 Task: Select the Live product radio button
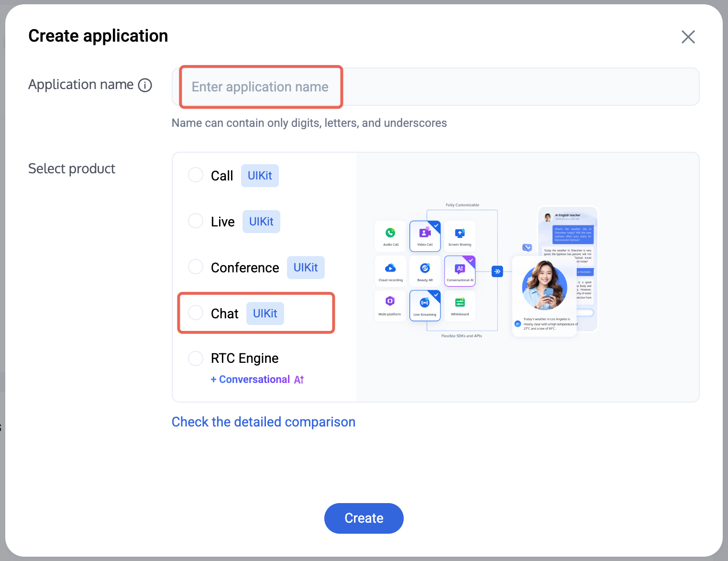(196, 221)
